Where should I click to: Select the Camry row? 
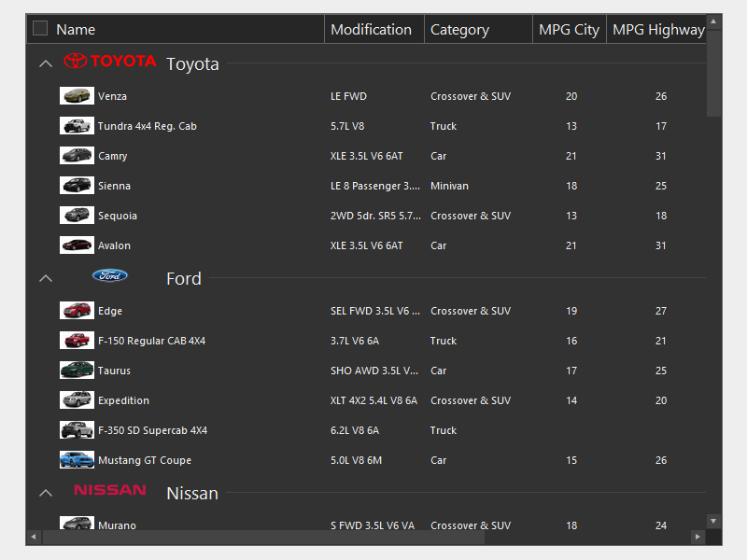(x=280, y=156)
